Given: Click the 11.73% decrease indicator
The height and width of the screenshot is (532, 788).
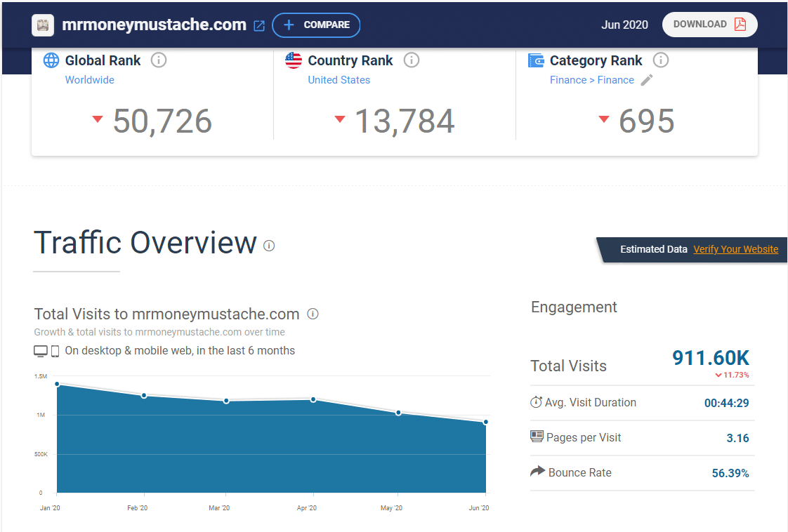Looking at the screenshot, I should (x=733, y=375).
